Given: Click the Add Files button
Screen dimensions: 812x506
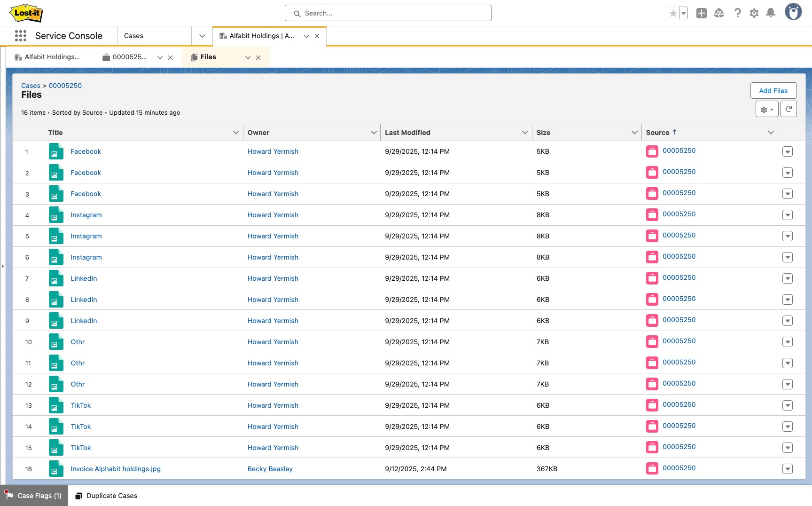Looking at the screenshot, I should [773, 90].
